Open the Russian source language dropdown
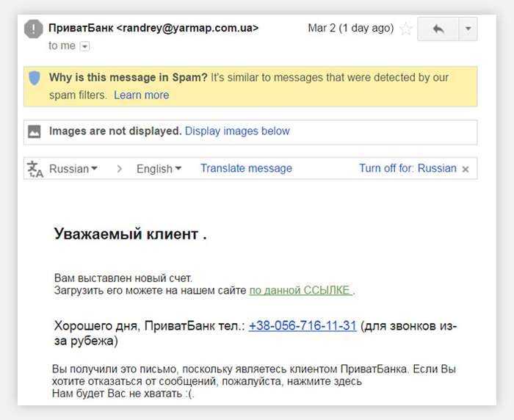Screen dimensions: 514x420 click(x=73, y=169)
